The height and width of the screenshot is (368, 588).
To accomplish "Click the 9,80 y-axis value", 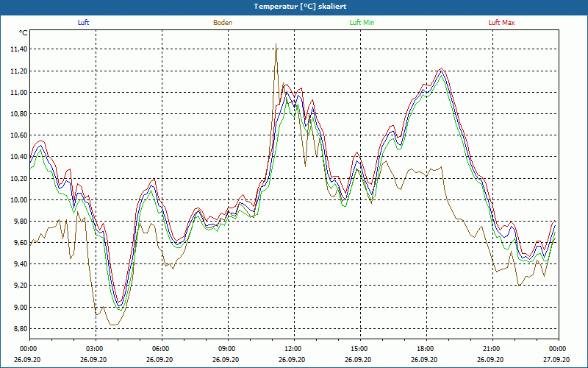I will point(21,222).
